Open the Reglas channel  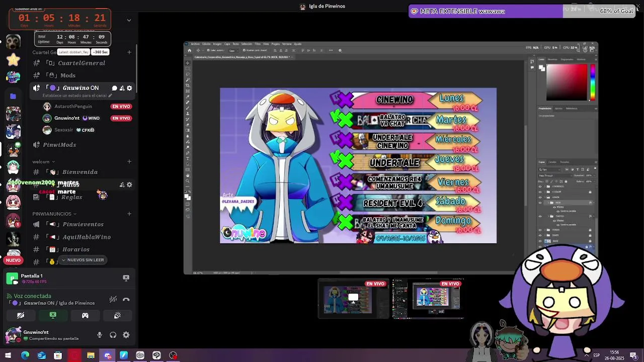(x=72, y=197)
